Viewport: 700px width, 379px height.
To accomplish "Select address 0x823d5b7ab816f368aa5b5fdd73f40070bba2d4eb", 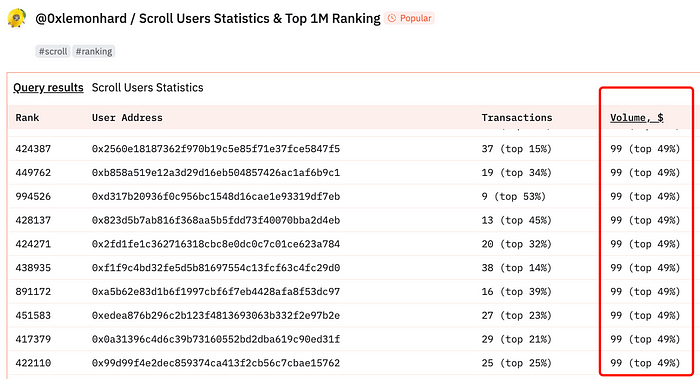I will (216, 220).
